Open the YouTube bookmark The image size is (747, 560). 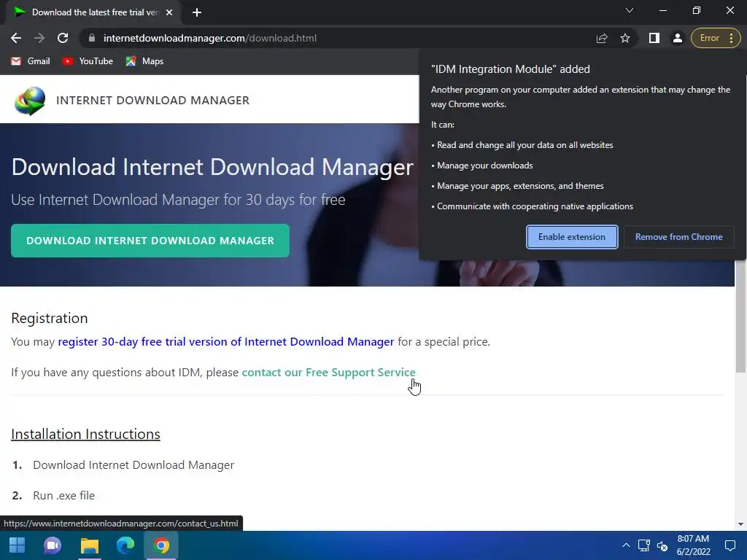(88, 61)
